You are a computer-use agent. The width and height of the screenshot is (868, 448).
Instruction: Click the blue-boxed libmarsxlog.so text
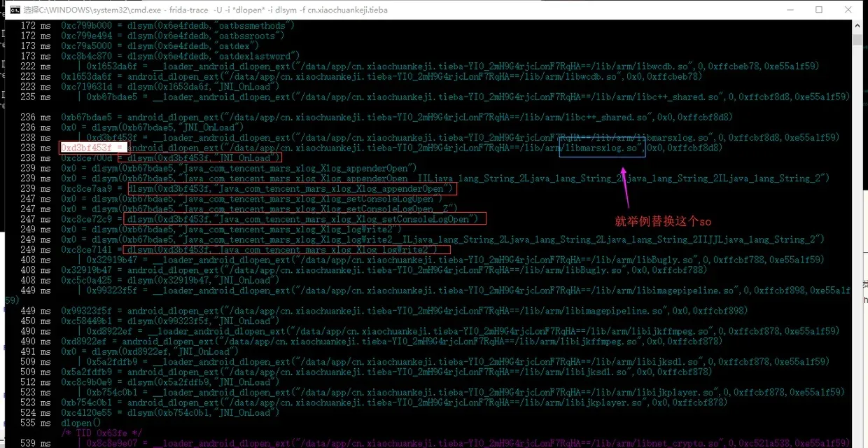click(x=603, y=148)
